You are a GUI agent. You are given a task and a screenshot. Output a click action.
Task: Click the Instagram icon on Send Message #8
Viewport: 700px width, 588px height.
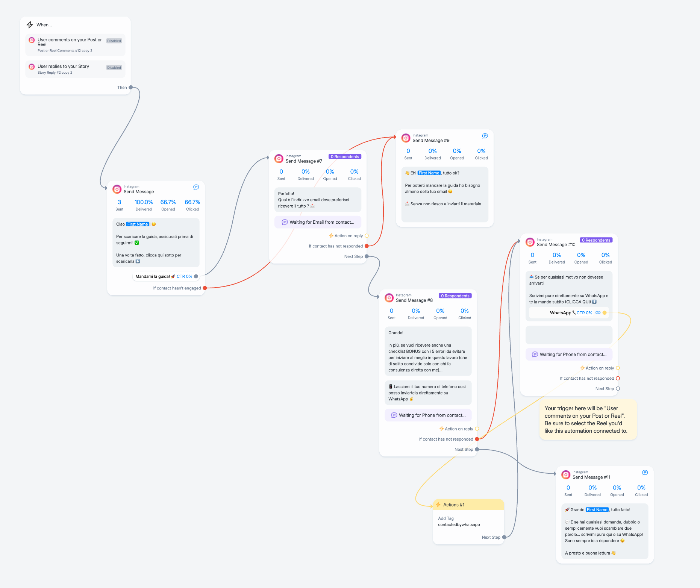click(x=389, y=298)
